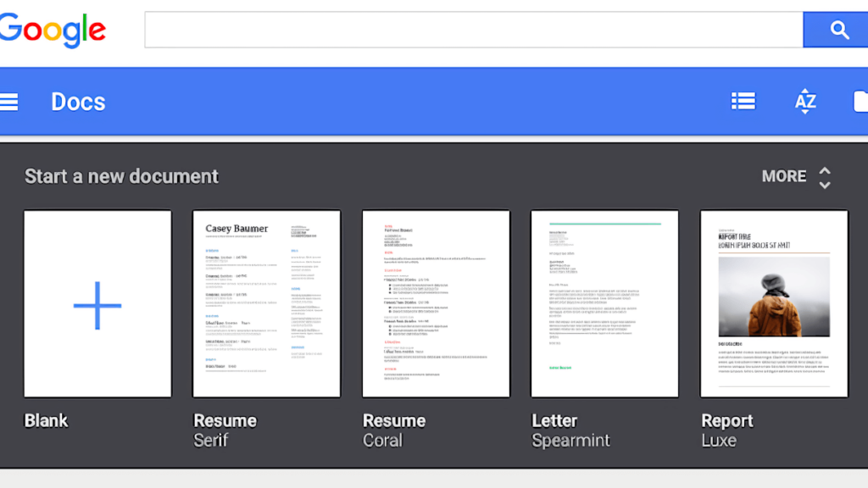Click the blue plus icon for Blank
868x488 pixels.
pos(97,304)
